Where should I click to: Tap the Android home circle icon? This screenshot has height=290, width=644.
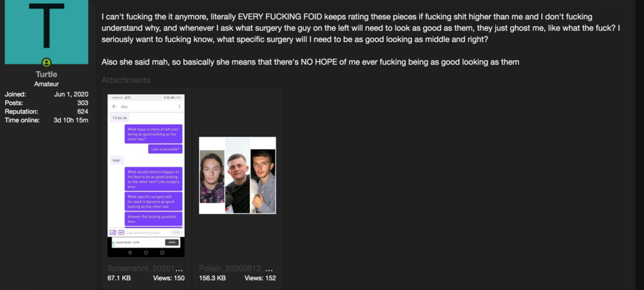[146, 253]
